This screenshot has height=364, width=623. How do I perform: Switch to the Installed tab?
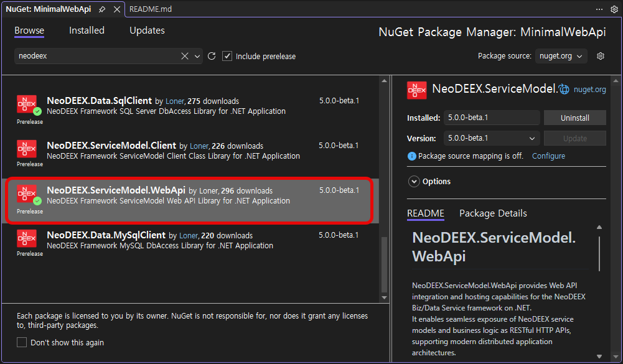pos(87,30)
